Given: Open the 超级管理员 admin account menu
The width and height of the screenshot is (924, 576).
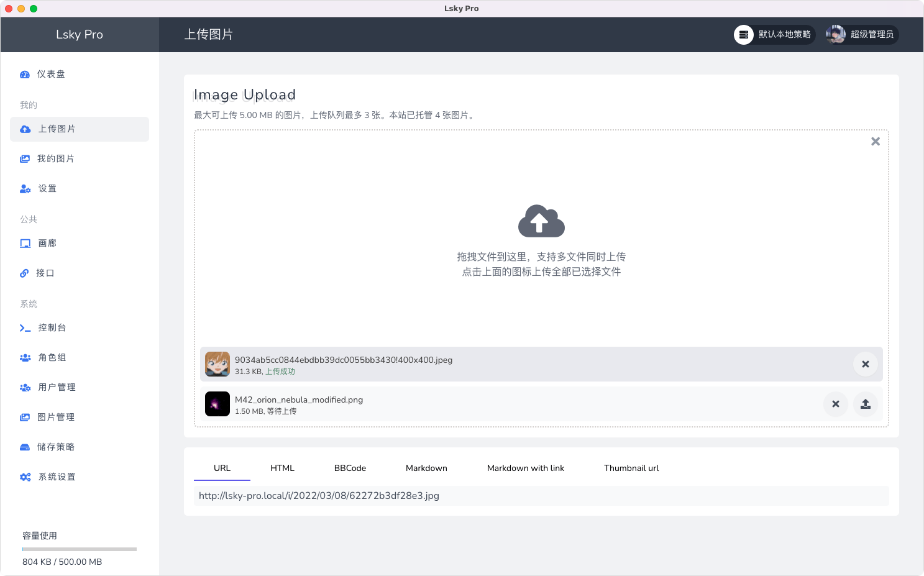Looking at the screenshot, I should pyautogui.click(x=862, y=35).
